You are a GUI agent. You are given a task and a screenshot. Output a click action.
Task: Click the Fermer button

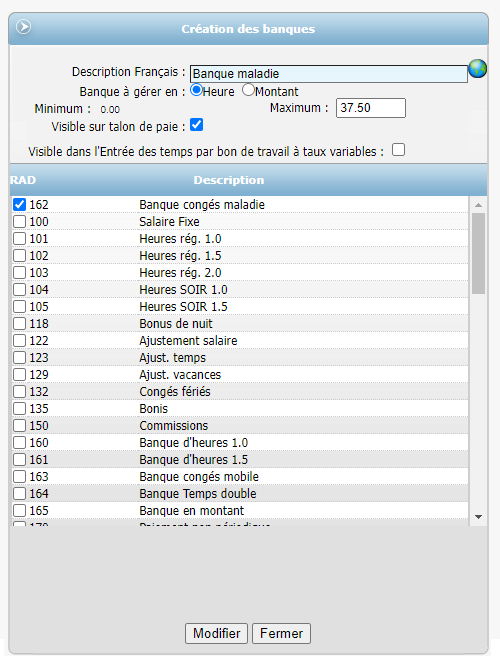click(x=281, y=633)
